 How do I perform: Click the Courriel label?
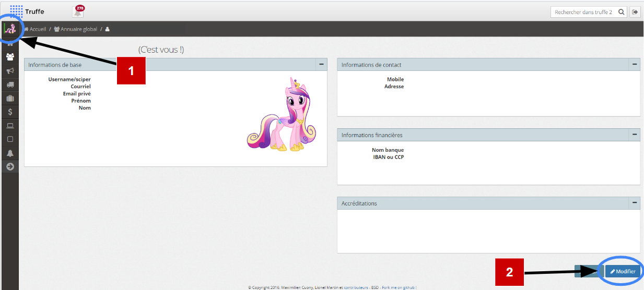click(81, 87)
